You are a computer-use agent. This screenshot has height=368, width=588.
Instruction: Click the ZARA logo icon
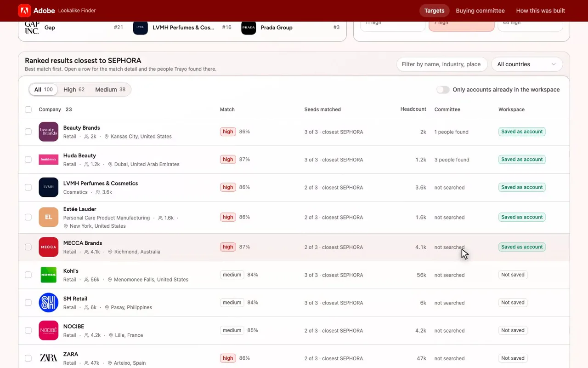click(x=49, y=358)
